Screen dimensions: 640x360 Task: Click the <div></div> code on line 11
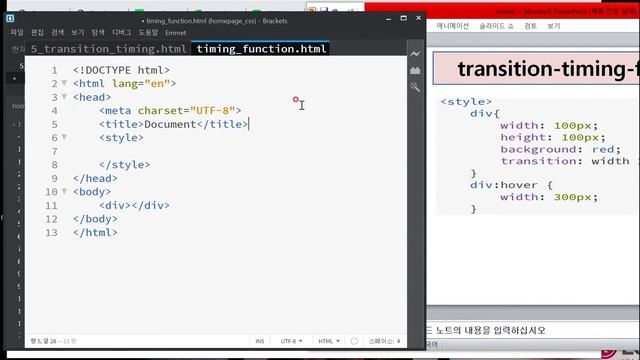point(134,205)
